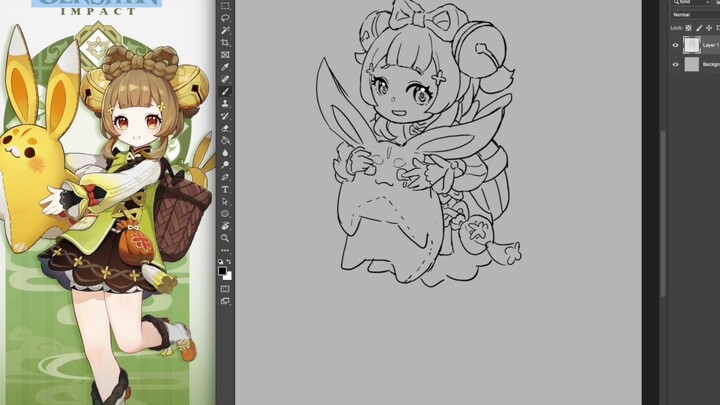
Task: Swap foreground and background colors
Action: 229,261
